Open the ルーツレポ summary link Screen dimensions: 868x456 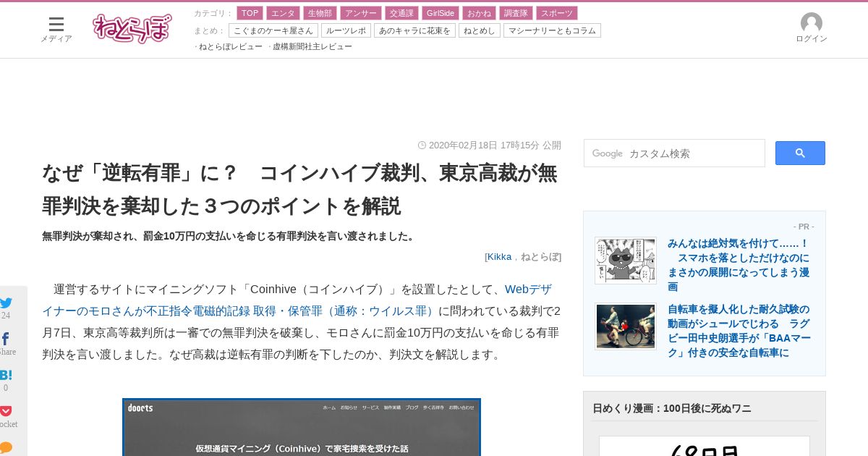pyautogui.click(x=346, y=30)
